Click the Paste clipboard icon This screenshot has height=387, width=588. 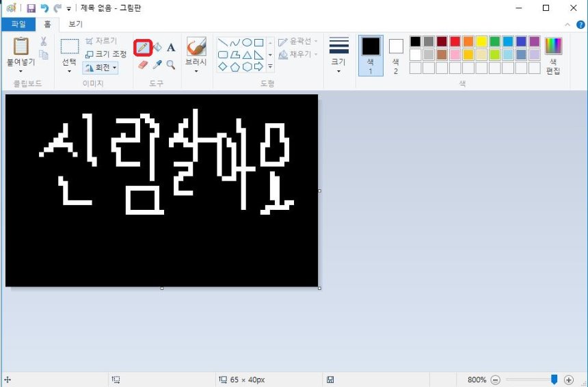tap(21, 46)
